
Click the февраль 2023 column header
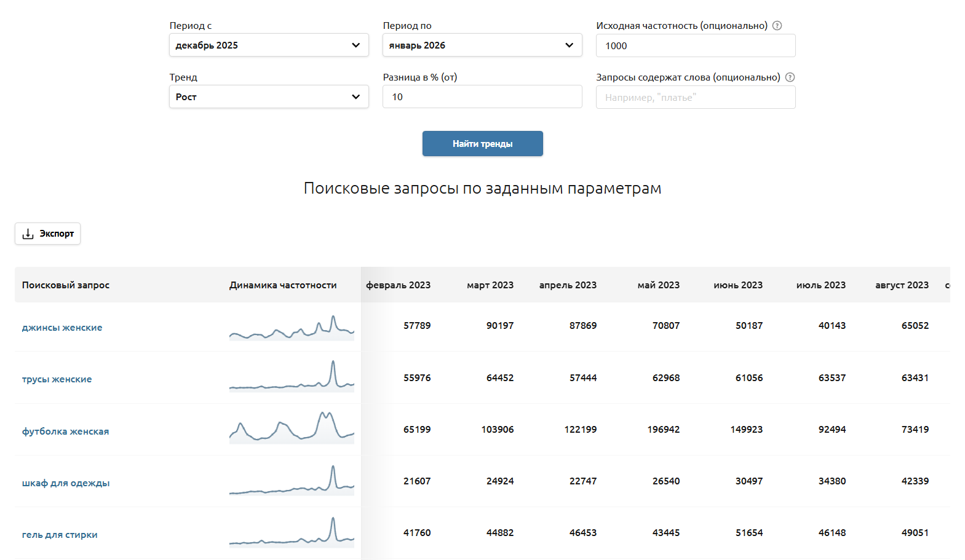[398, 285]
